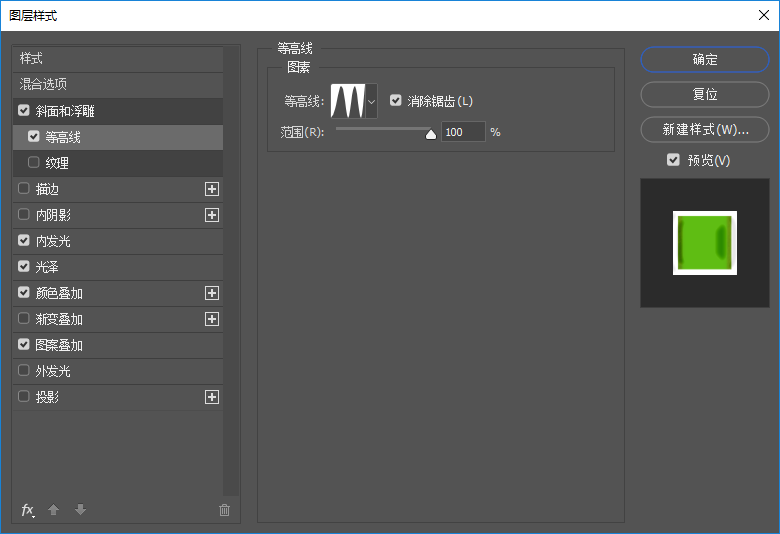Click the 复位 button
Image resolution: width=780 pixels, height=534 pixels.
coord(705,95)
